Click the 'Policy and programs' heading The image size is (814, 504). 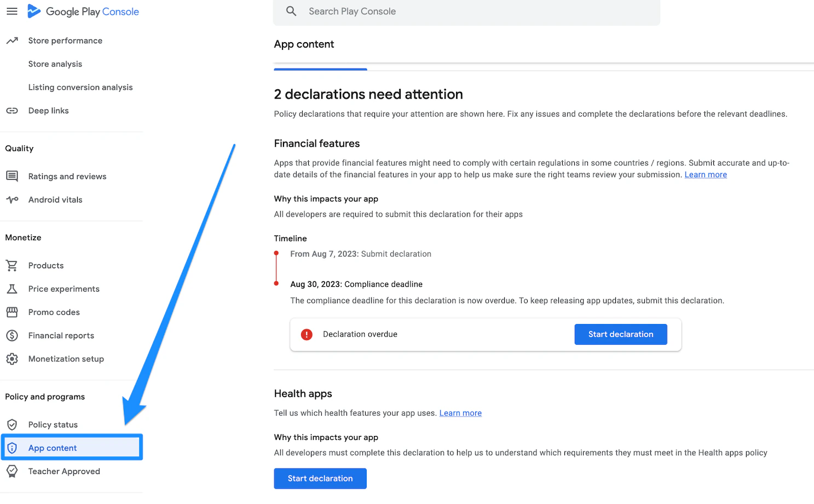(x=45, y=397)
